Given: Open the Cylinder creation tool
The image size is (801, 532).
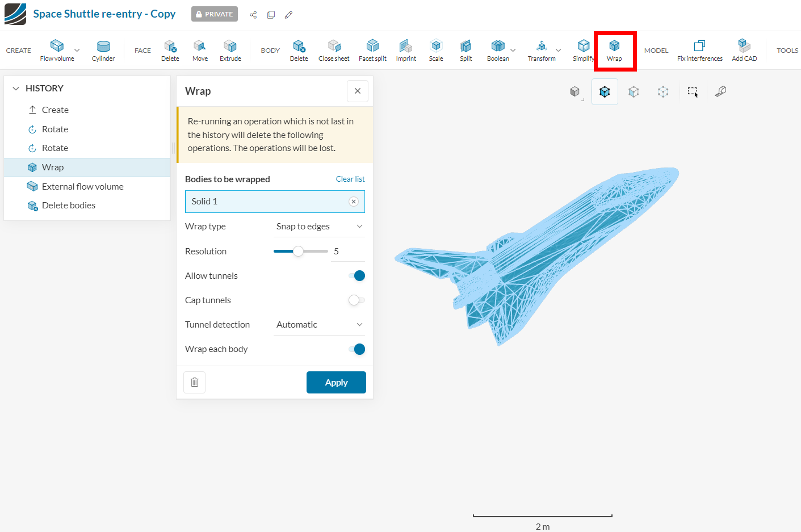Looking at the screenshot, I should 103,50.
